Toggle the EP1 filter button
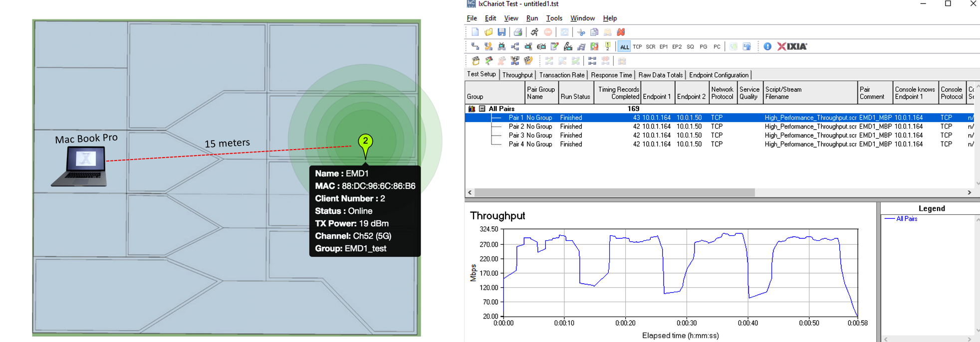 (x=664, y=46)
